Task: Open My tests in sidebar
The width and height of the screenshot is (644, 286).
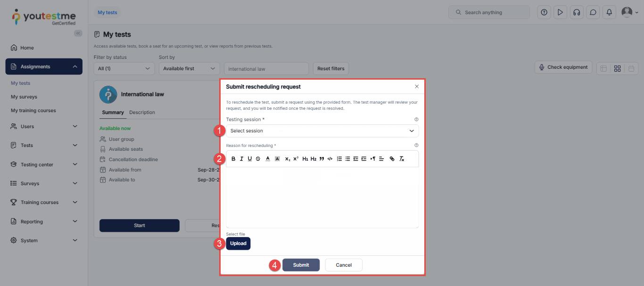Action: 21,83
